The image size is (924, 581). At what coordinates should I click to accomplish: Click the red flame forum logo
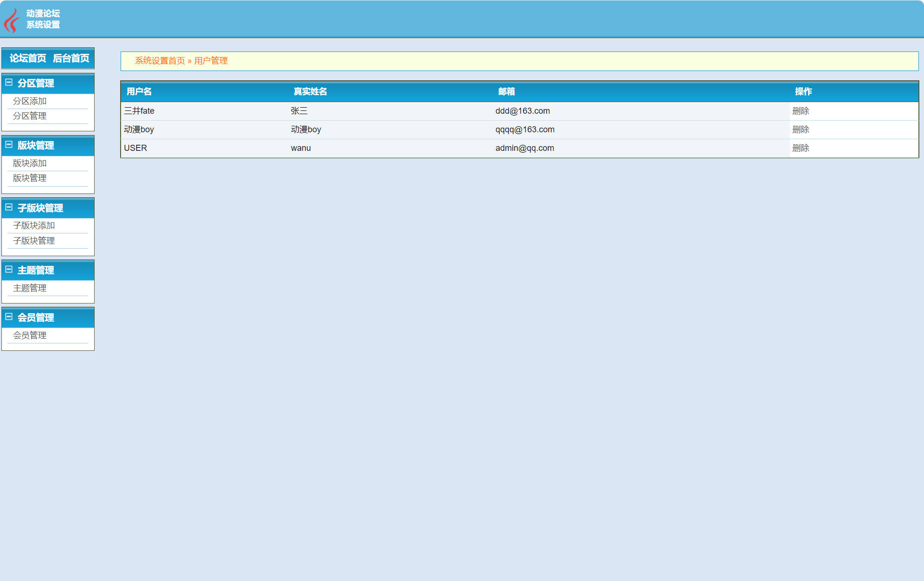[x=11, y=20]
